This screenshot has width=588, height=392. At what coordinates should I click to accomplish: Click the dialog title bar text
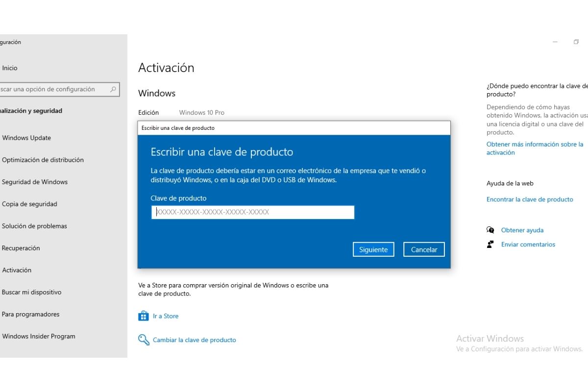178,128
